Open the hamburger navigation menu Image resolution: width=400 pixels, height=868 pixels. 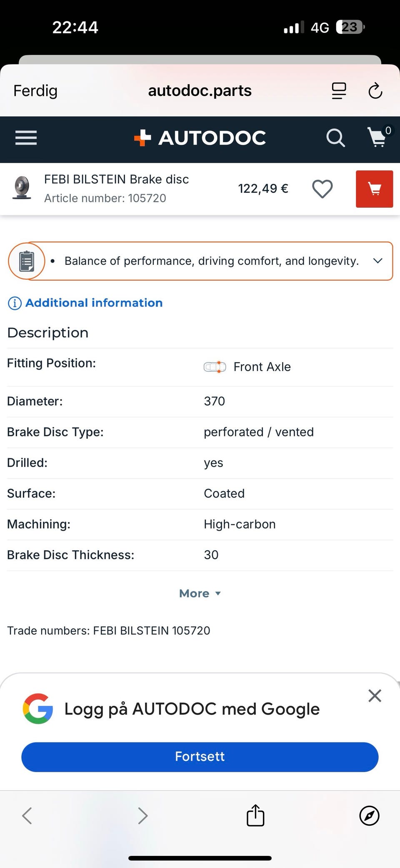(x=26, y=138)
